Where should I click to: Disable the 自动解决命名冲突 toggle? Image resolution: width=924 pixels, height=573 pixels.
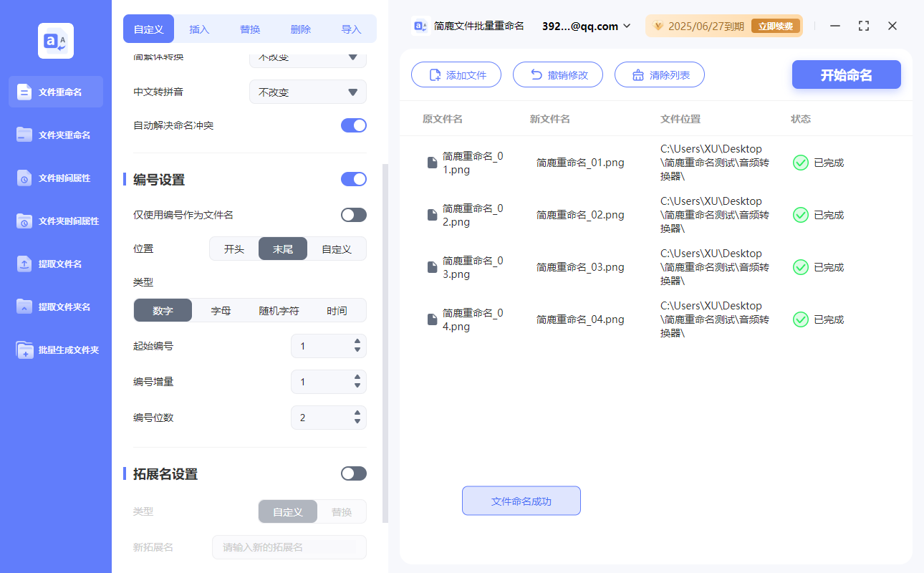point(353,125)
